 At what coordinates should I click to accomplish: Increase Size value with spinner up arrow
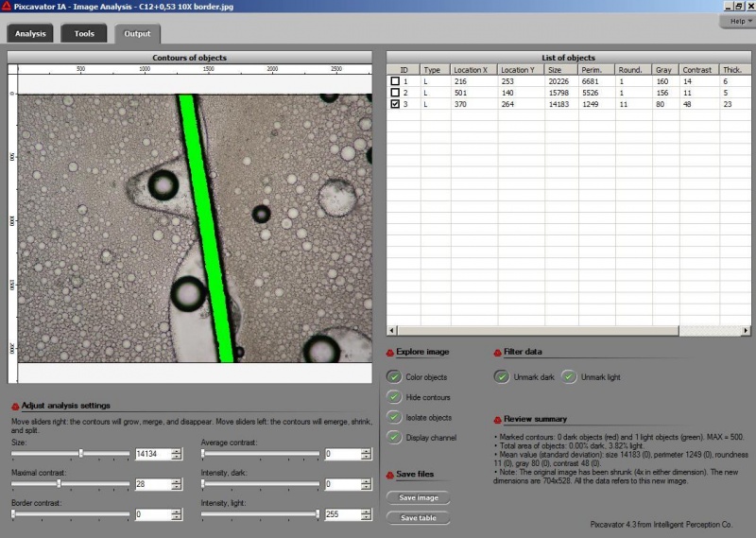[177, 451]
